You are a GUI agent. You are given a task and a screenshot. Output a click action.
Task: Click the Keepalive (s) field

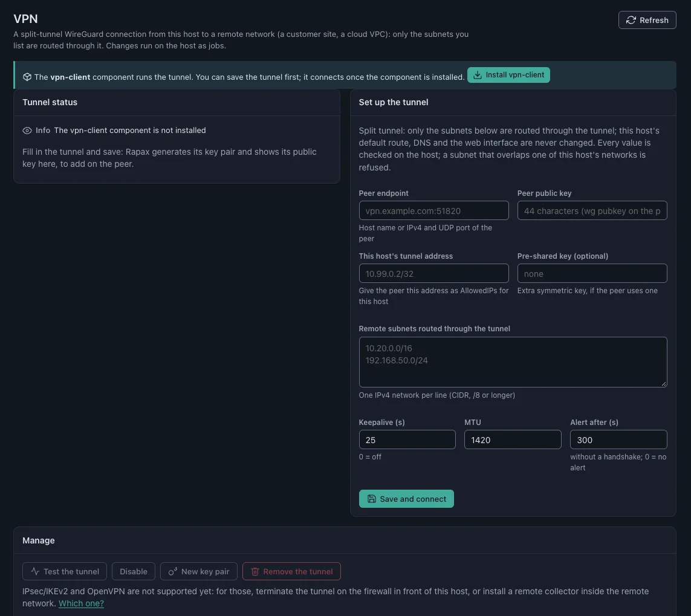coord(407,439)
